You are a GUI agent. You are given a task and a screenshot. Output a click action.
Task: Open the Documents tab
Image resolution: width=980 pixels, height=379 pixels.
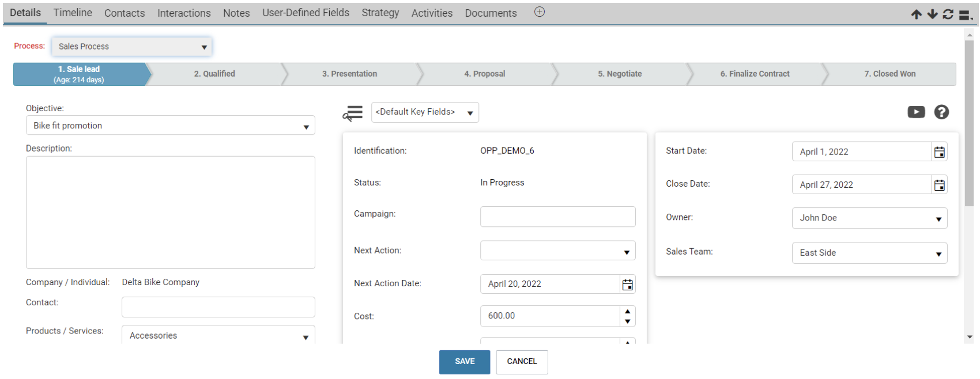click(x=491, y=13)
